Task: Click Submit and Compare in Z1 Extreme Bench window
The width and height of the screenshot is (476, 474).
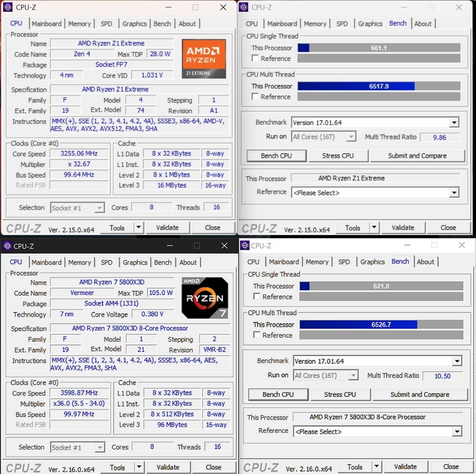Action: (x=417, y=156)
